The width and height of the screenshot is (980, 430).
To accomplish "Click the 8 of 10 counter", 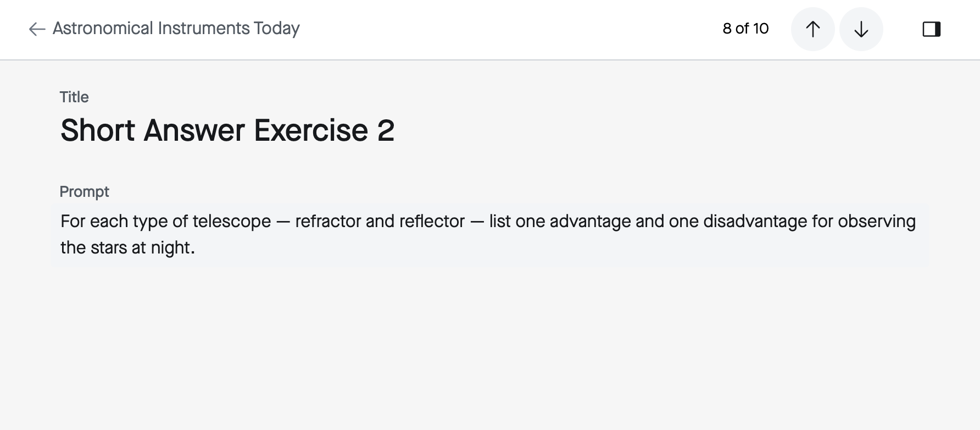I will 745,29.
